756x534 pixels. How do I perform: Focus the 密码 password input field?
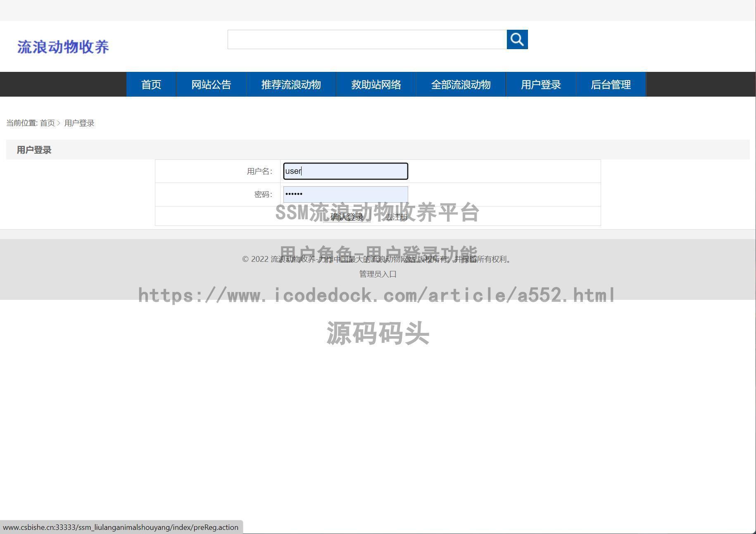[345, 194]
